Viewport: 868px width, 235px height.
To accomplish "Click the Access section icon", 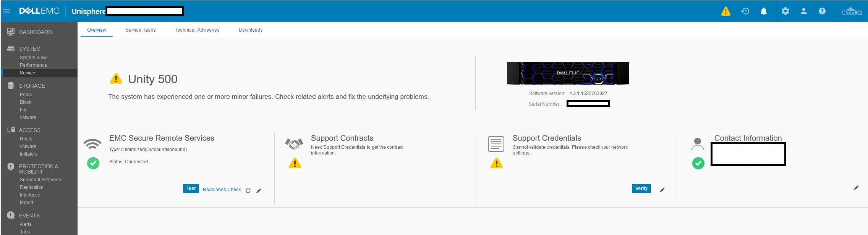I will [x=11, y=130].
